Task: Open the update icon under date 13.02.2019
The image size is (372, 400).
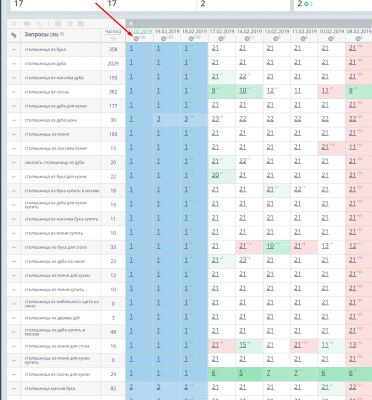Action: pyautogui.click(x=276, y=39)
